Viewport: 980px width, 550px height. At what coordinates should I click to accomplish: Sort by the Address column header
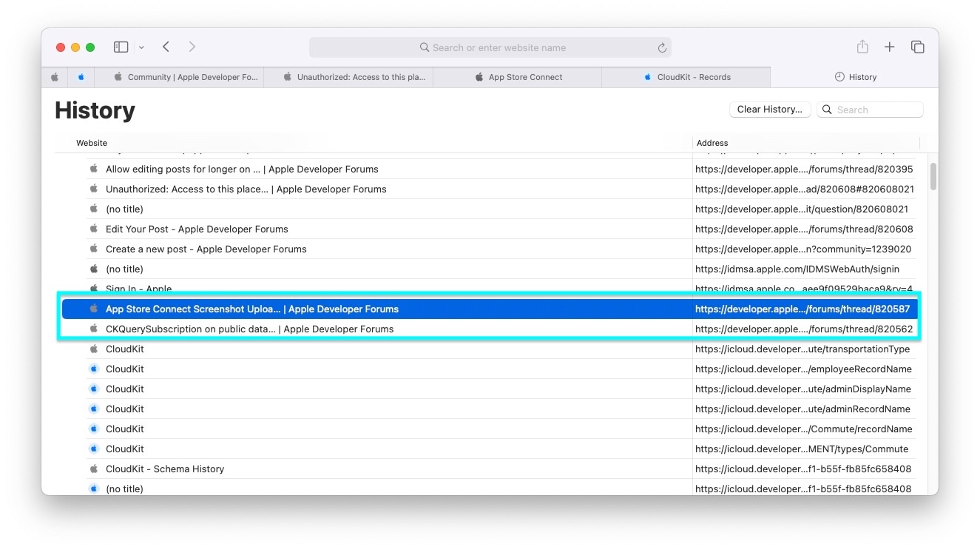712,143
